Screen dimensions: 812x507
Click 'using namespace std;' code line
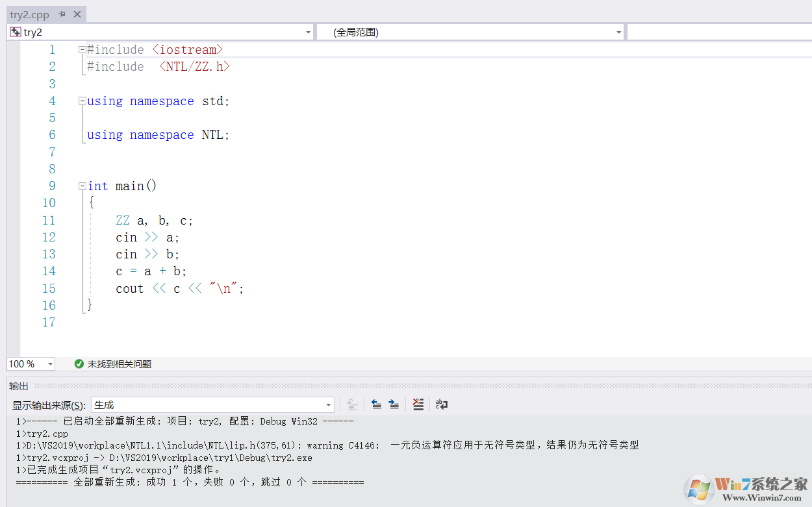coord(159,101)
